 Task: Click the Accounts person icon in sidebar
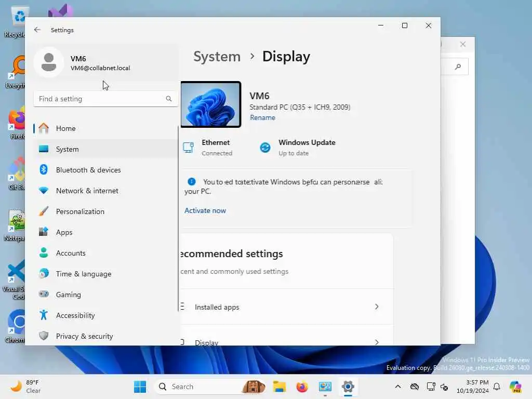tap(44, 253)
